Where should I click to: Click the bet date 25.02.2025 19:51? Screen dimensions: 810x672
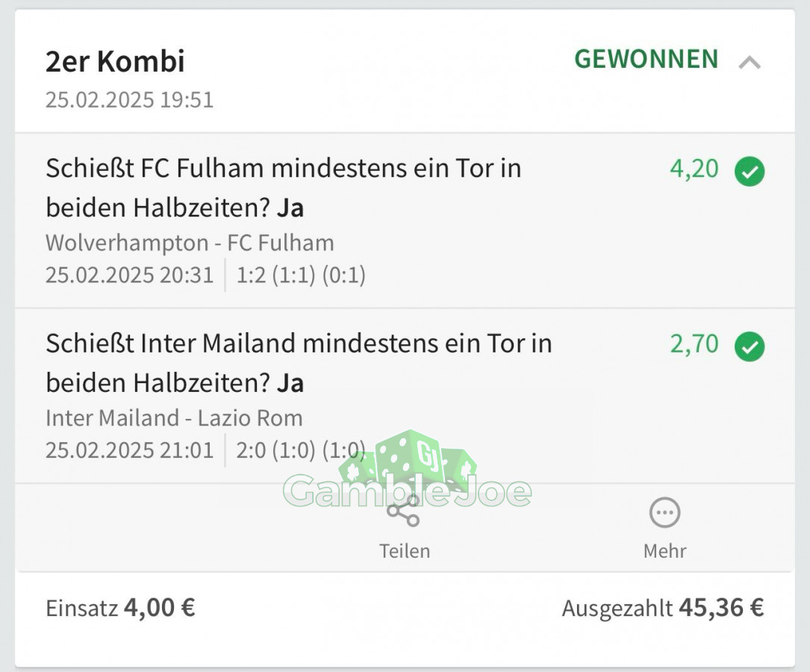coord(129,100)
